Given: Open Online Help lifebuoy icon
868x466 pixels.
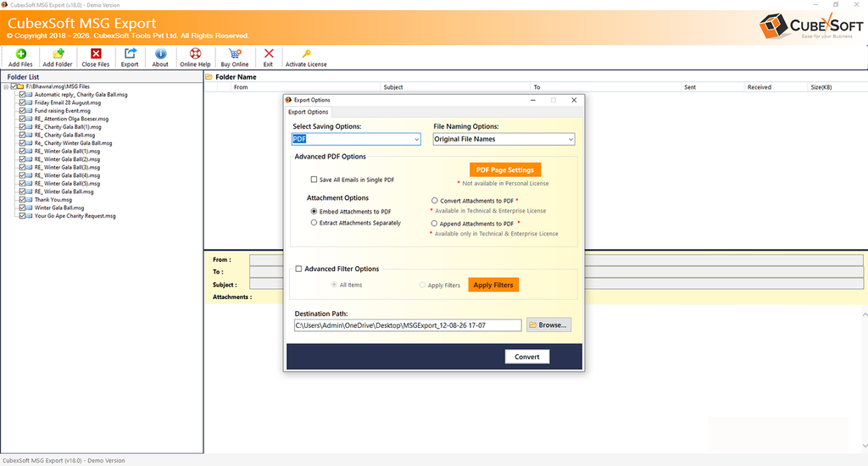Looking at the screenshot, I should click(x=196, y=53).
